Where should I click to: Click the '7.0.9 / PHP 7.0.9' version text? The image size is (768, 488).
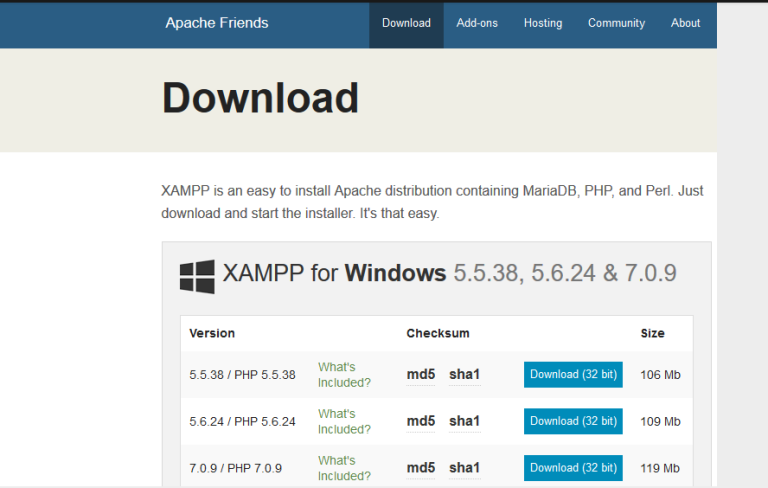click(x=236, y=468)
